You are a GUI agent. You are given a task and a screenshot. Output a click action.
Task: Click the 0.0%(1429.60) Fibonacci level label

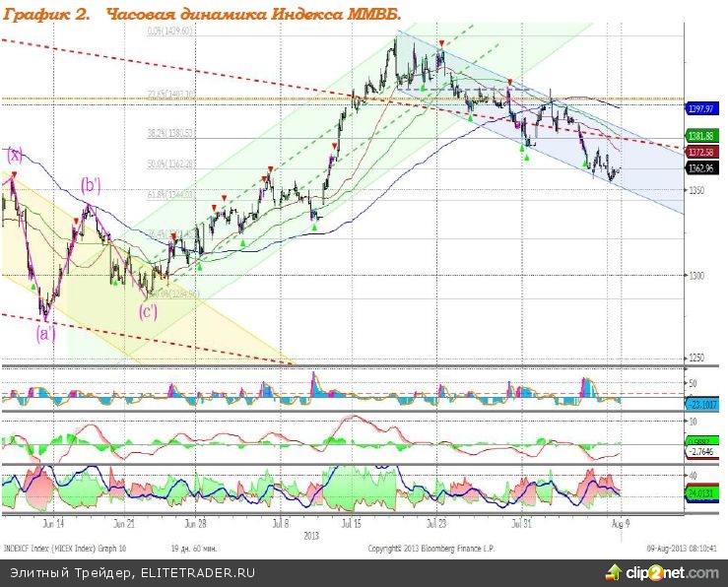[169, 31]
